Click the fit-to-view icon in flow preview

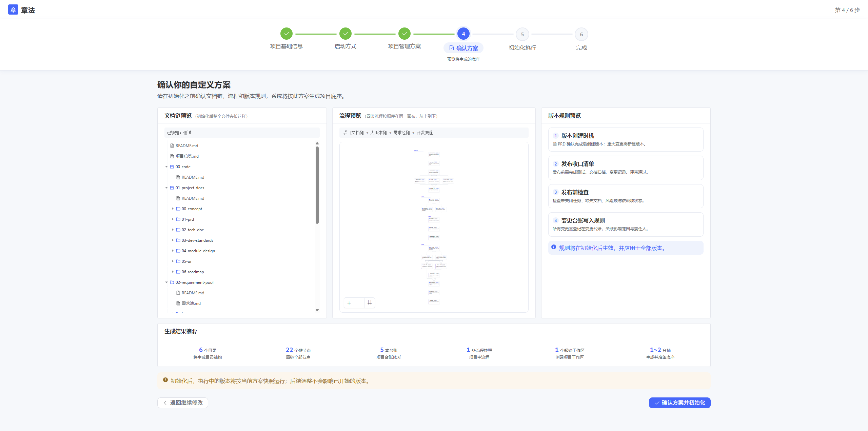click(x=370, y=302)
